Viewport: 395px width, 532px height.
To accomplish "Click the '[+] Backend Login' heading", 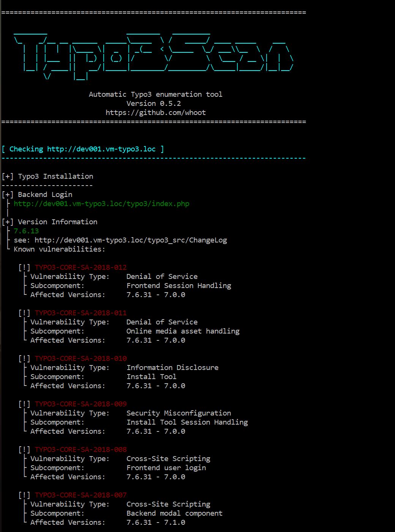I will click(x=37, y=195).
